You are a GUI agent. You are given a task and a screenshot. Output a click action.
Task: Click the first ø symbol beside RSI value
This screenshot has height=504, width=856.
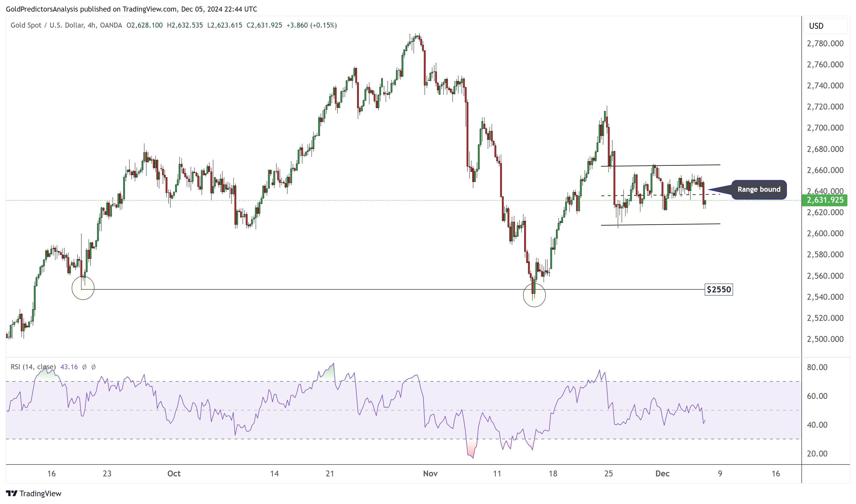84,367
